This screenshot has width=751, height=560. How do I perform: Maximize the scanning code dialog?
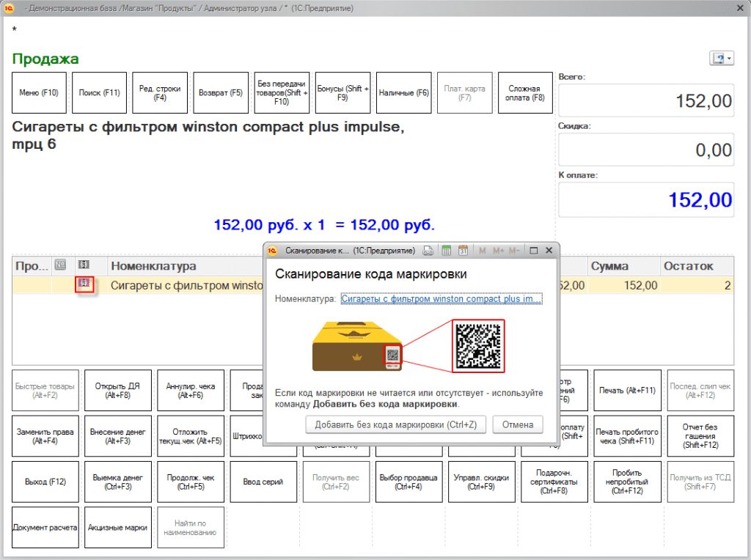[534, 251]
